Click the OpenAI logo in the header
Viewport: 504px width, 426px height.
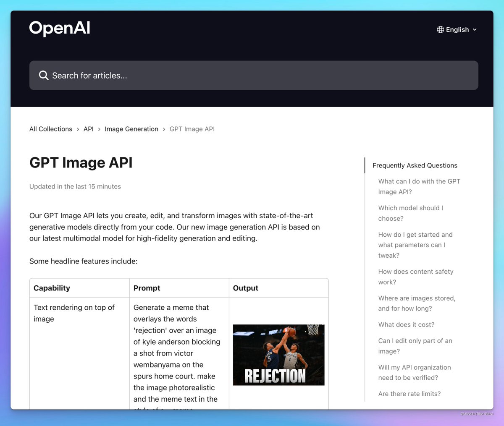coord(59,28)
